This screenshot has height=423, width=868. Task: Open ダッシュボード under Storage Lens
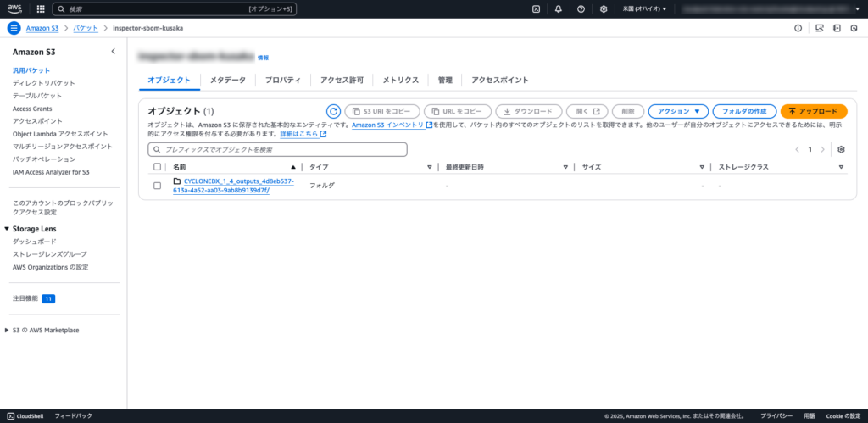(34, 242)
